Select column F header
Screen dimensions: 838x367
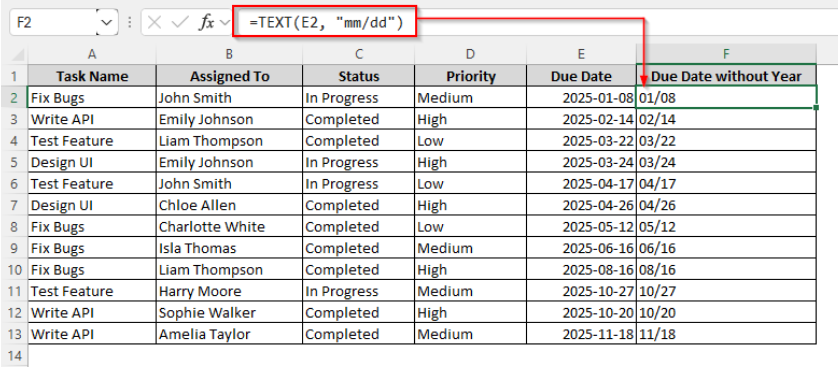726,54
